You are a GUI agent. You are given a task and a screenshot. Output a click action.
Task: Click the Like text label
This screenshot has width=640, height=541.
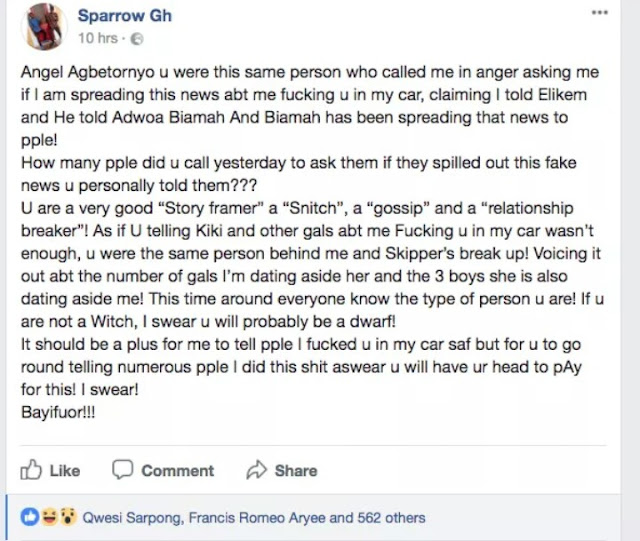(x=65, y=471)
